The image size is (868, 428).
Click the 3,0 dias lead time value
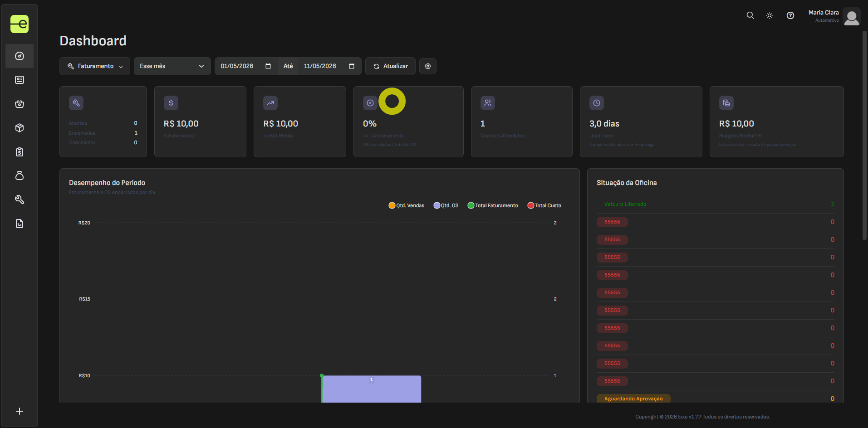604,124
